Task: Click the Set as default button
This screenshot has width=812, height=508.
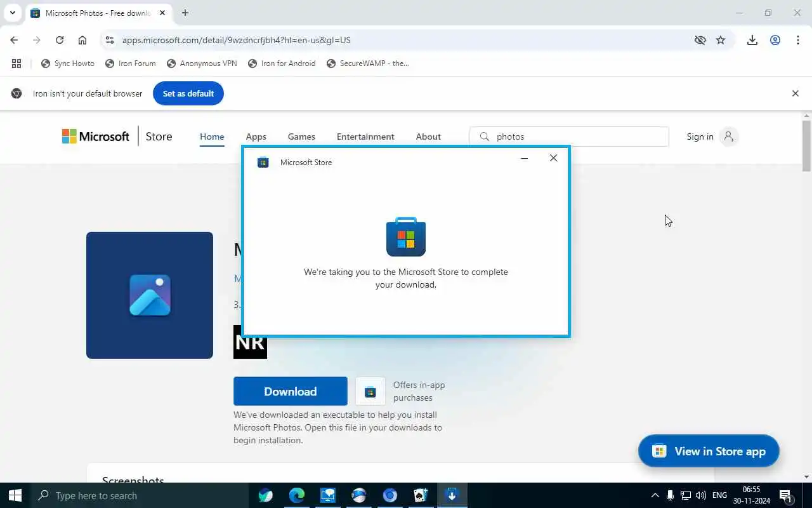Action: pyautogui.click(x=188, y=93)
